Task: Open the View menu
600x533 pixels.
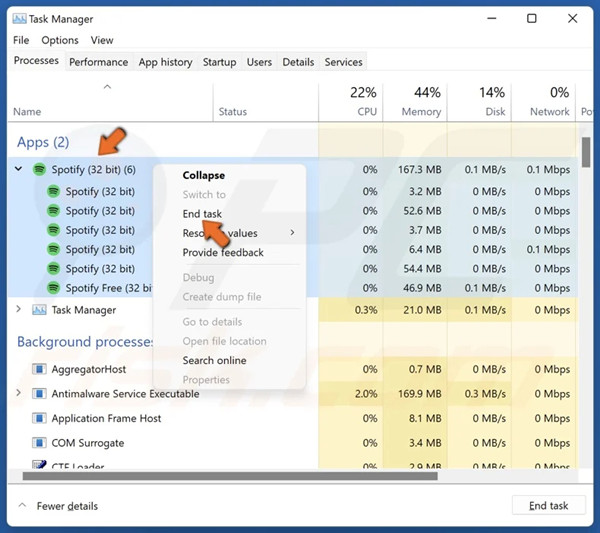Action: 102,40
